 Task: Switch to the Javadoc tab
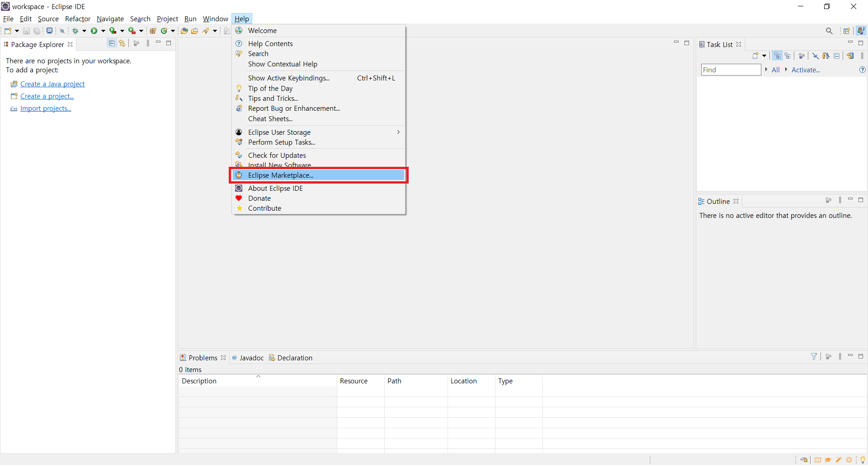[248, 358]
